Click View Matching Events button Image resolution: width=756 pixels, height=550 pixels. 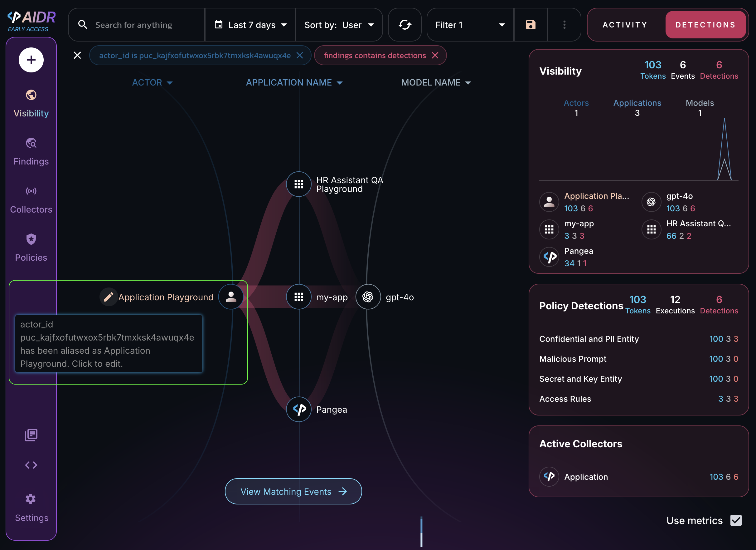293,491
